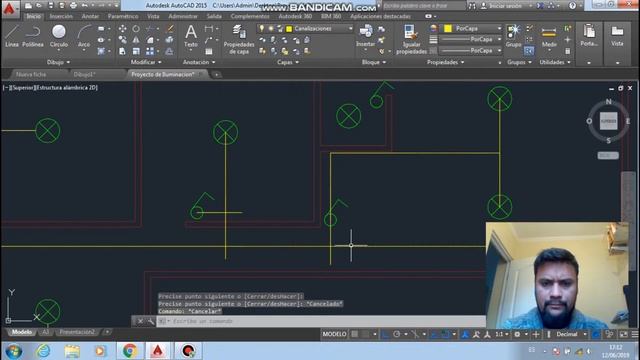Screen dimensions: 640x360
Task: Toggle object snap in status bar
Action: pos(446,334)
